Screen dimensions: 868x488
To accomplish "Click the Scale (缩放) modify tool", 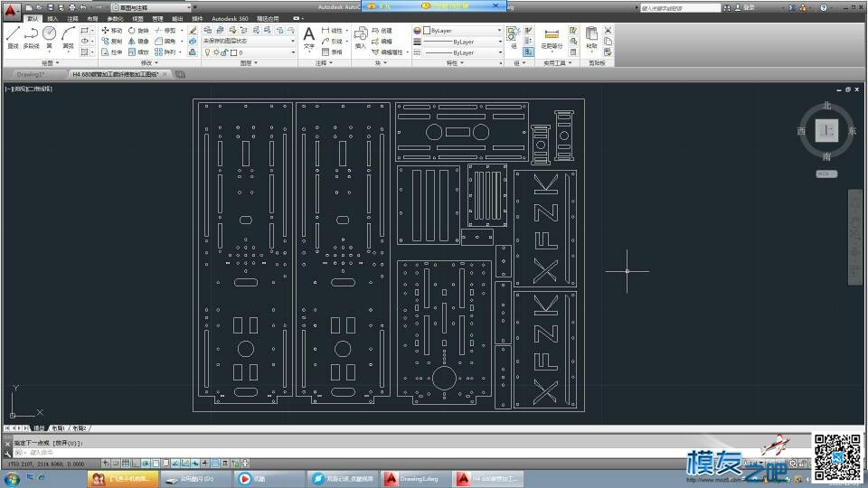I will 139,52.
